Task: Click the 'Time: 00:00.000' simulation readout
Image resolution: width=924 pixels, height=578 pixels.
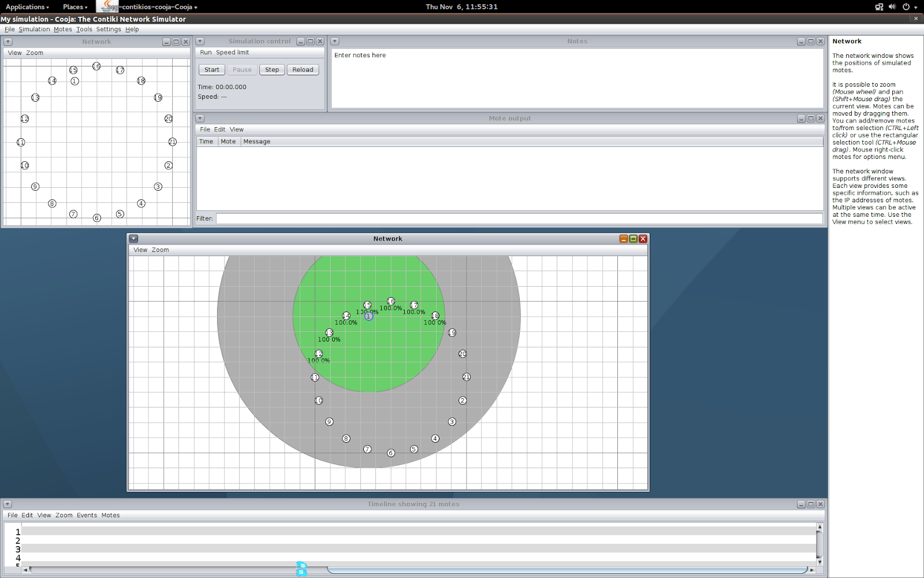Action: tap(222, 87)
